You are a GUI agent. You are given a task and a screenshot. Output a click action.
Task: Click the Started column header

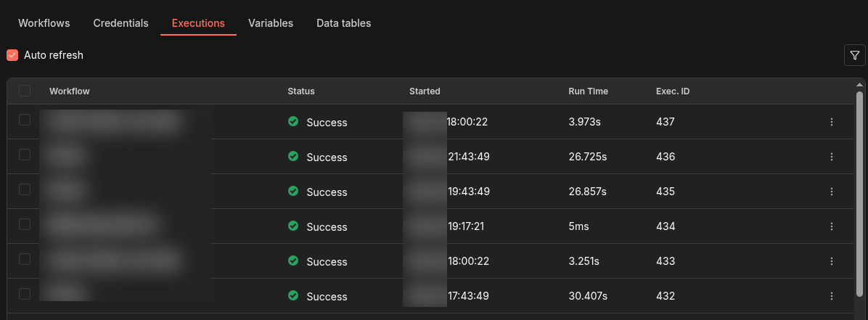point(425,91)
